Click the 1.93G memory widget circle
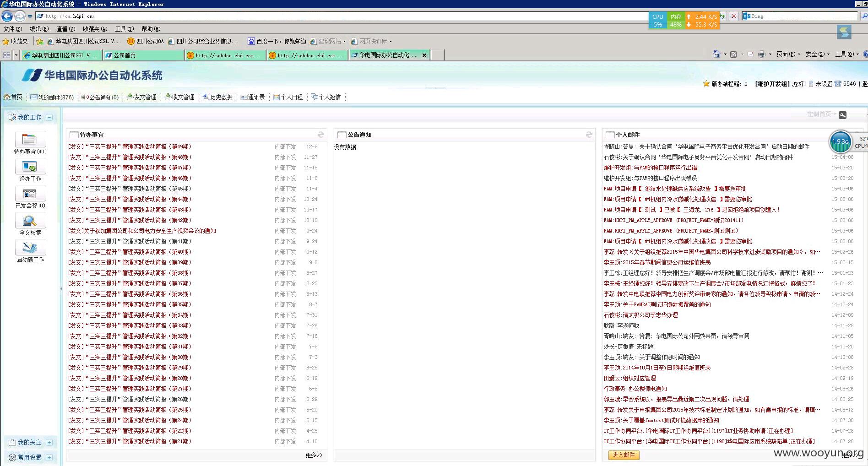This screenshot has height=466, width=868. pos(841,141)
